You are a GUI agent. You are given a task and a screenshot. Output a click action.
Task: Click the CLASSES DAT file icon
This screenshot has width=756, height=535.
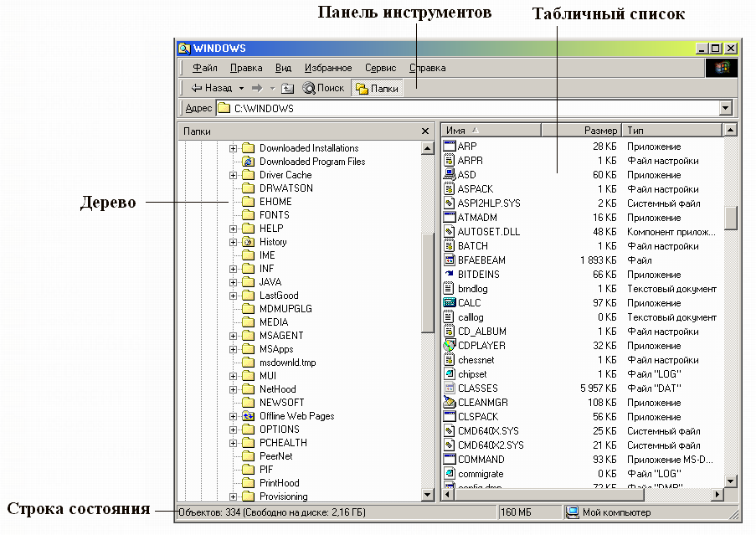[x=450, y=388]
